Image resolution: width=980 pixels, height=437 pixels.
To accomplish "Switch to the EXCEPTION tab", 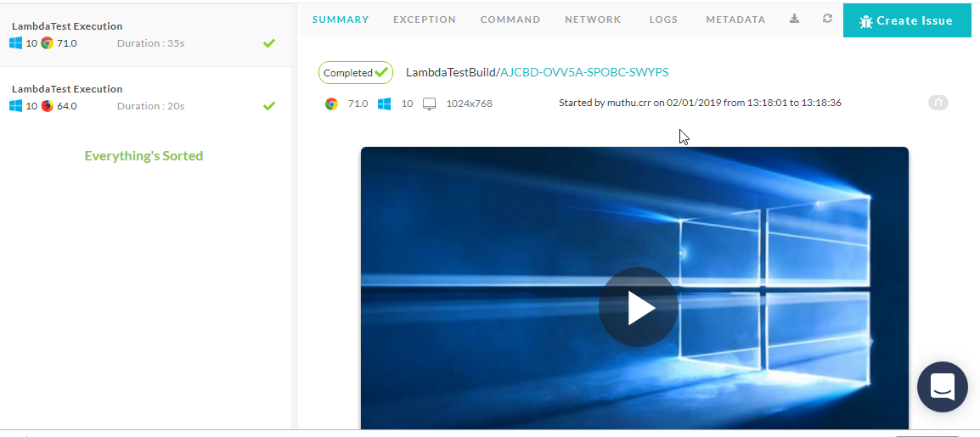I will point(425,20).
